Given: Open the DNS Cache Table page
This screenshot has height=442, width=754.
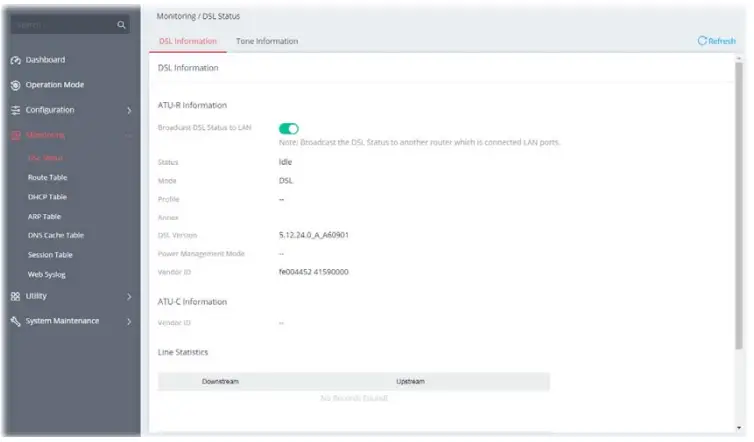Looking at the screenshot, I should point(56,235).
